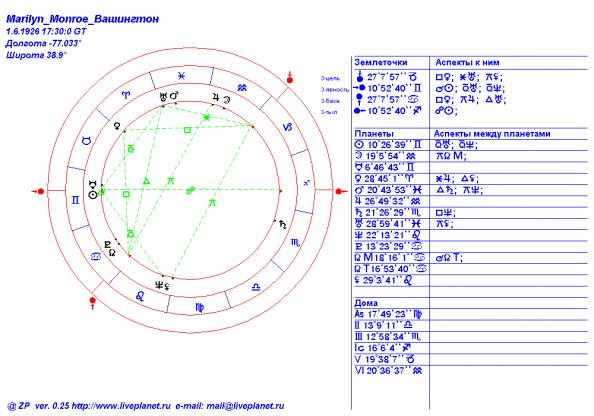Click the red earth-point marker at upper right
Screen dimensions: 594x416
tap(290, 78)
